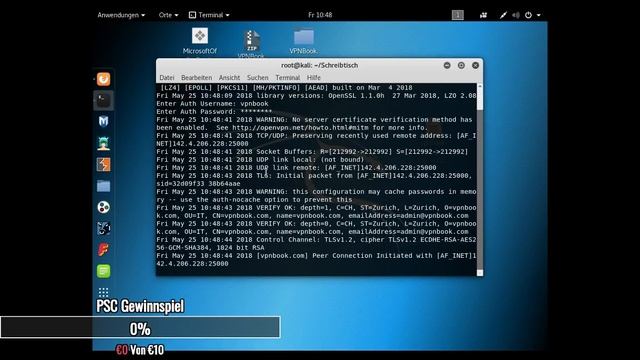640x360 pixels.
Task: Open the white round three-dot icon in dock
Action: (103, 207)
